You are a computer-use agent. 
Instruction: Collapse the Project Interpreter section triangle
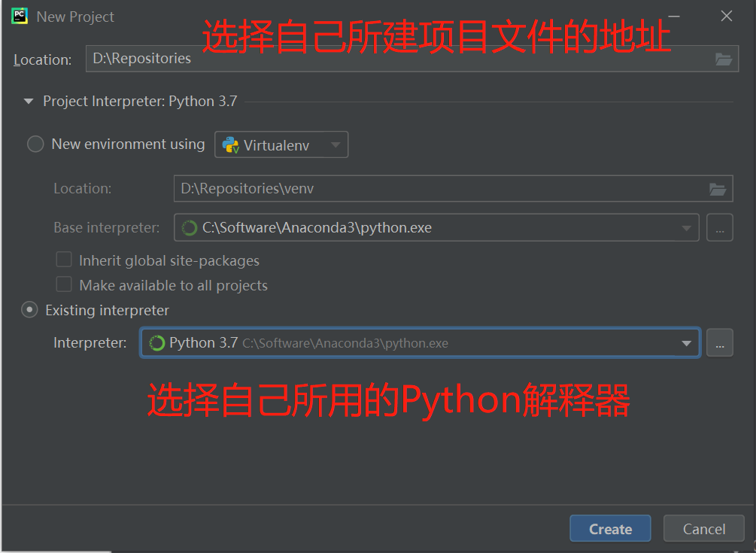click(x=29, y=102)
